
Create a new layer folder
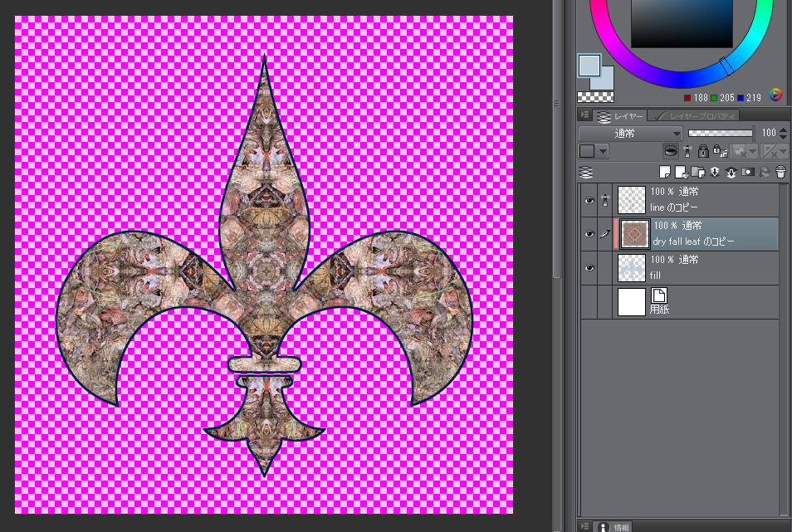click(x=697, y=172)
